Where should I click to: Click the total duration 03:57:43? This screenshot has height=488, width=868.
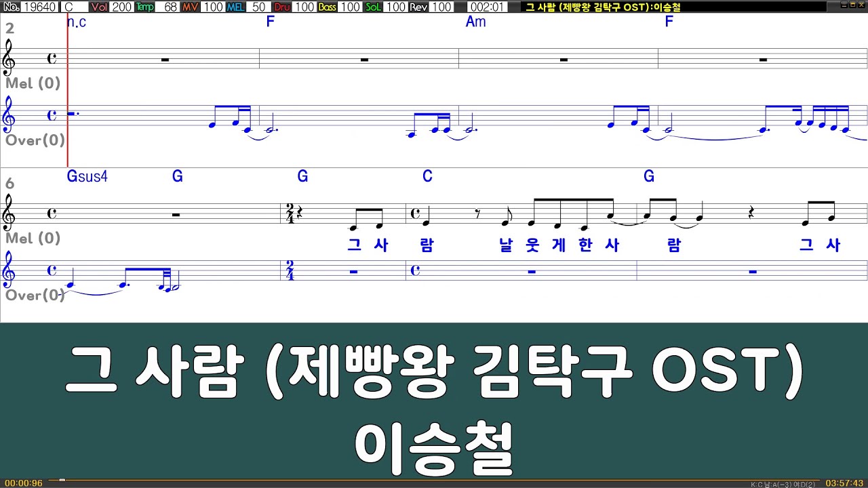point(844,483)
